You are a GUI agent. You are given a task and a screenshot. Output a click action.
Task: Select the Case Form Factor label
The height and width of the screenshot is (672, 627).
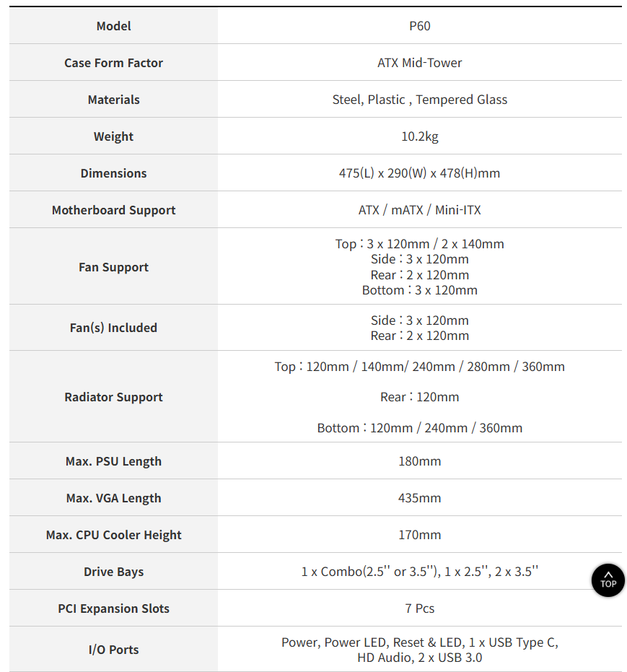click(x=113, y=63)
